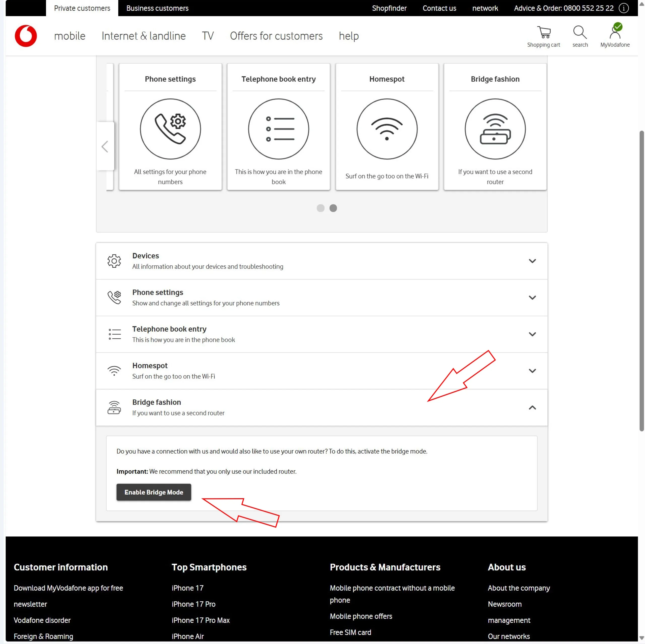
Task: Select the first carousel page dot
Action: pyautogui.click(x=320, y=208)
